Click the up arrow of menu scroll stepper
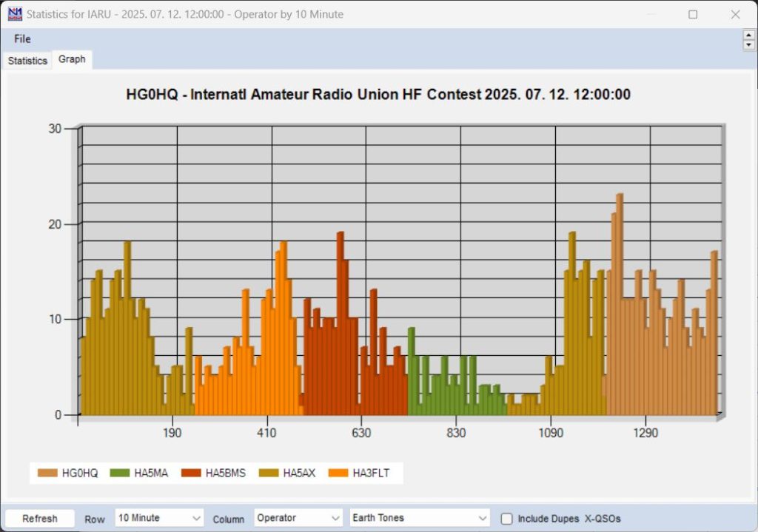Image resolution: width=758 pixels, height=532 pixels. [x=748, y=36]
